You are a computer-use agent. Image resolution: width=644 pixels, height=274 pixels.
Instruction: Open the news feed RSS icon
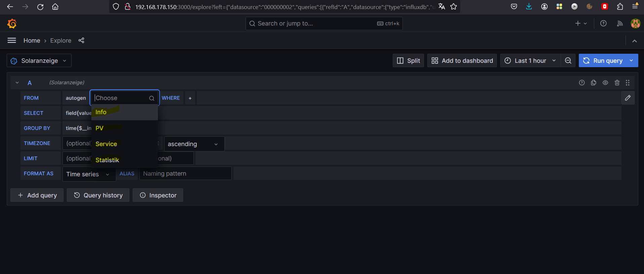click(620, 24)
